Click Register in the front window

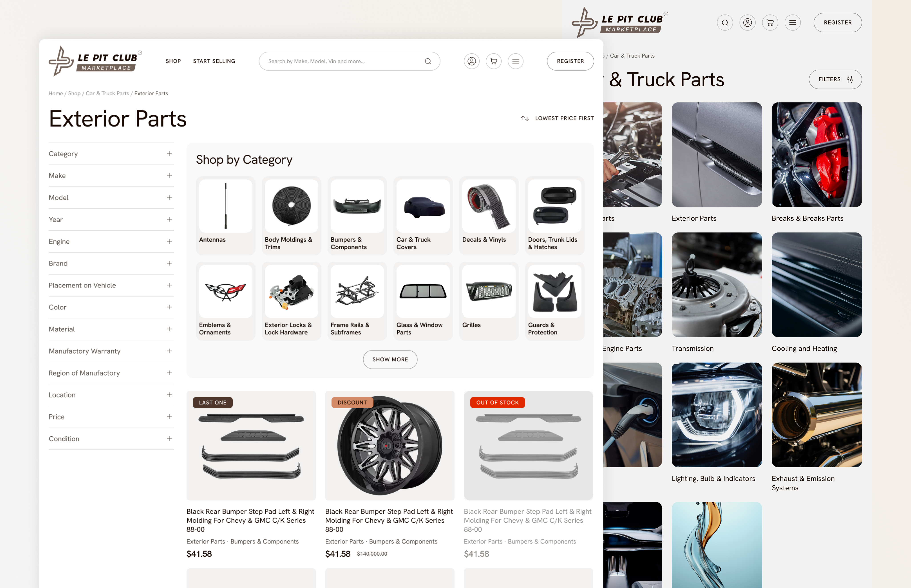[570, 61]
